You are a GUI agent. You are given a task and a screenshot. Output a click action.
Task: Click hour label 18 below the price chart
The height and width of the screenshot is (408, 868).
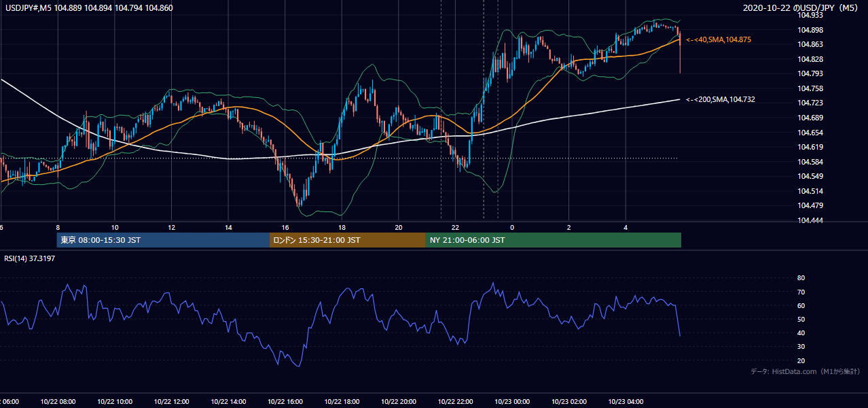[x=342, y=228]
